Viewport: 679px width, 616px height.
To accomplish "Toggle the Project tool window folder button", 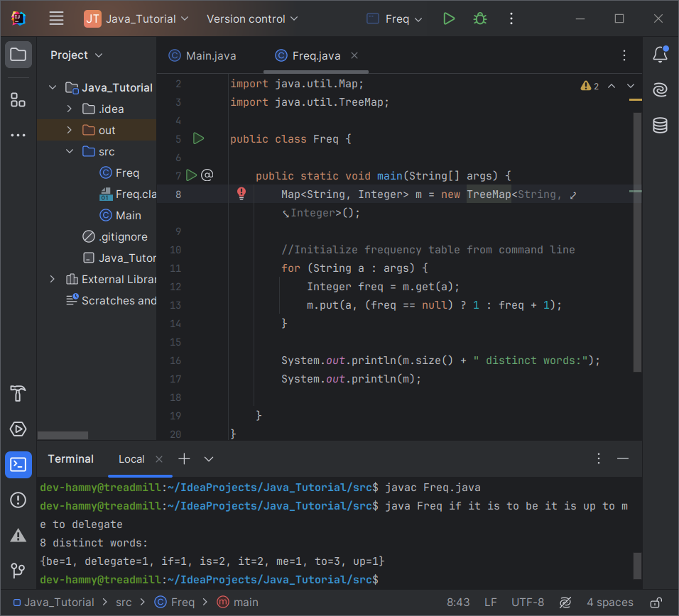I will click(18, 55).
